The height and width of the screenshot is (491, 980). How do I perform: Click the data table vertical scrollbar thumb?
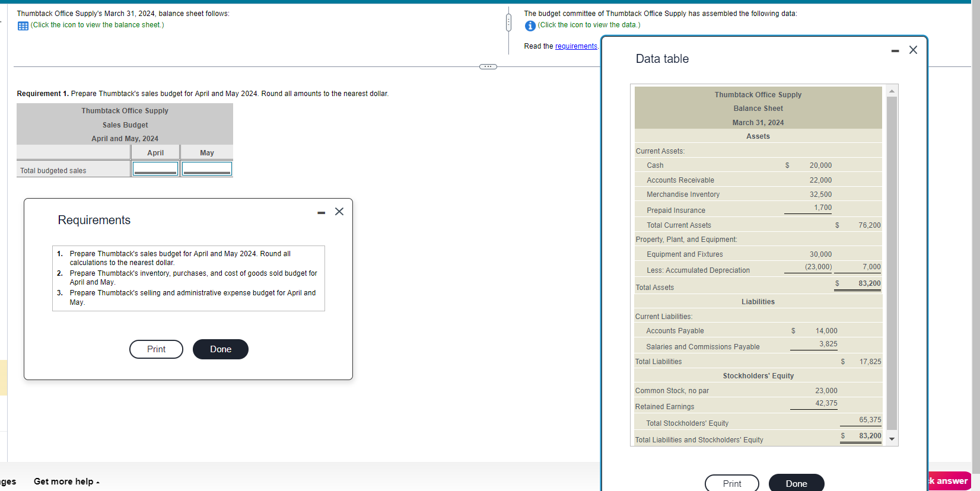(x=892, y=263)
